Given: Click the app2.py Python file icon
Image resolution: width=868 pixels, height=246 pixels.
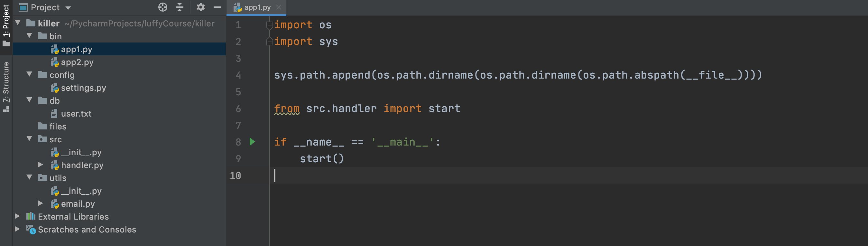Looking at the screenshot, I should pyautogui.click(x=55, y=62).
